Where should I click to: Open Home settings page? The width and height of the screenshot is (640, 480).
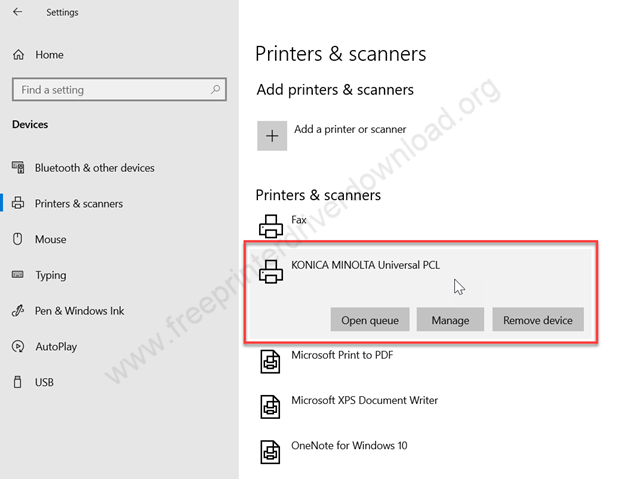click(x=49, y=55)
